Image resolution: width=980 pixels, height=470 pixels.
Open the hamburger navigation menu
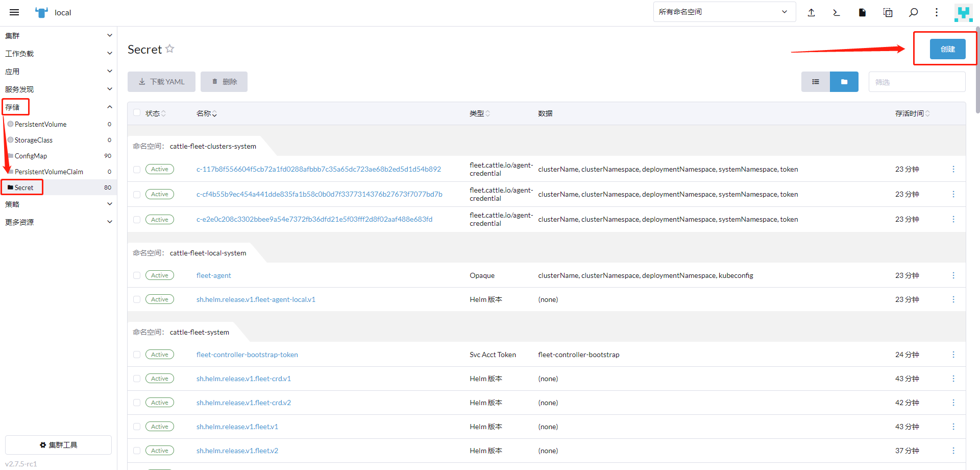[14, 12]
